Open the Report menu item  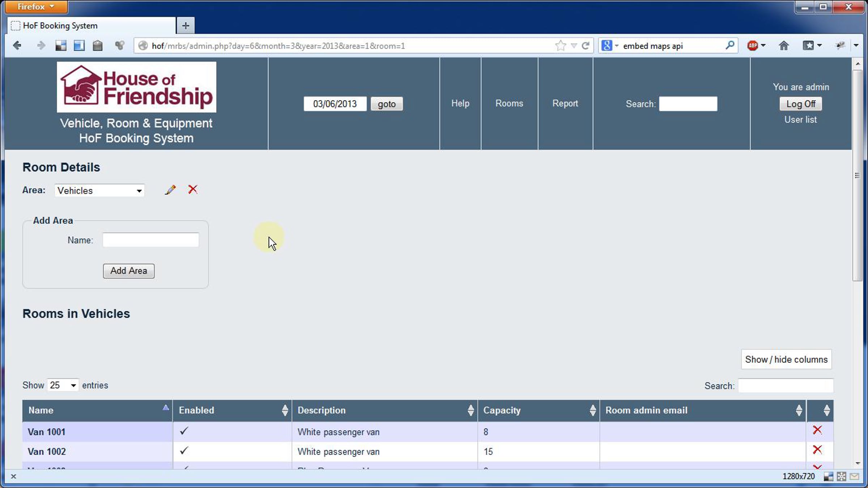point(565,103)
